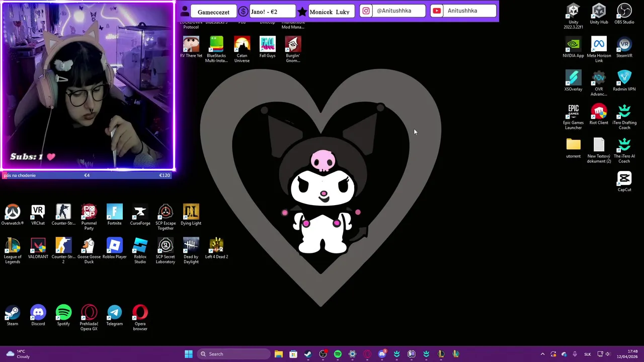The height and width of the screenshot is (362, 644).
Task: Launch Telegram from the desktop
Action: 114,315
